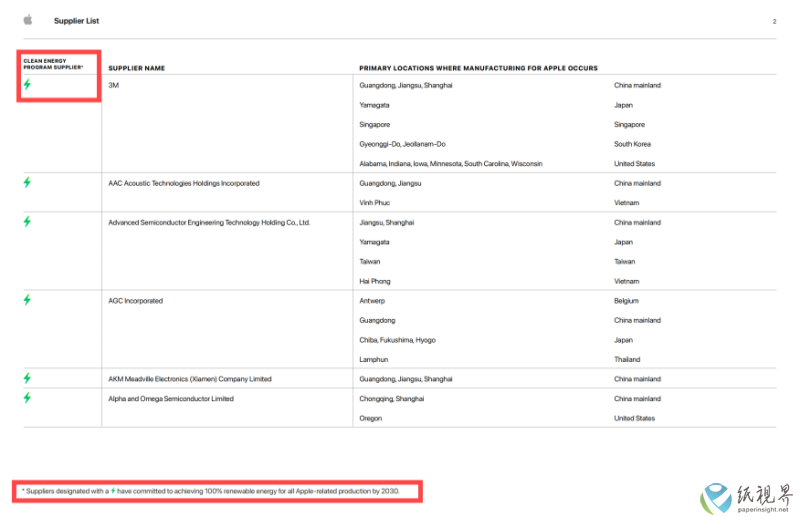Click Yamagata in Advanced Semiconductor rows
This screenshot has width=800, height=517.
coord(374,242)
